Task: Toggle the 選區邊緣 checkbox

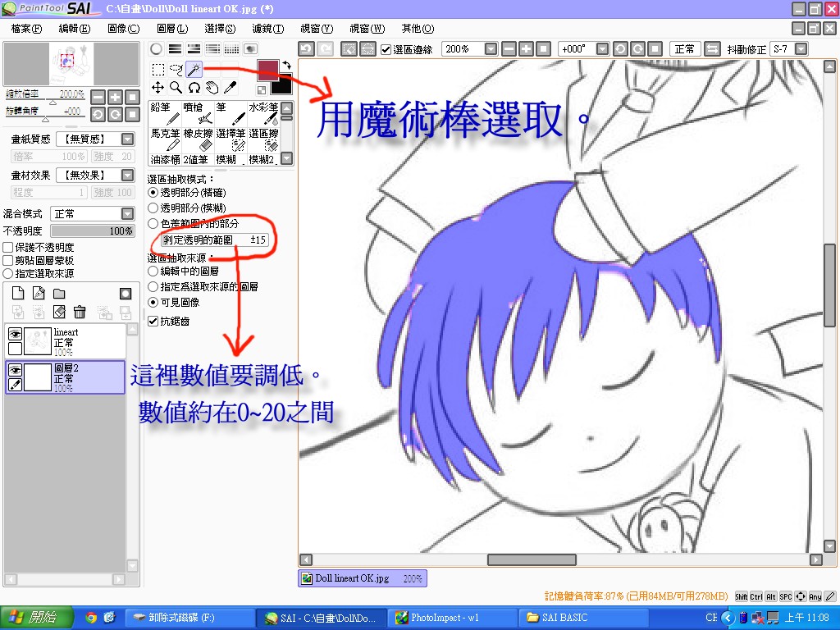Action: 386,49
